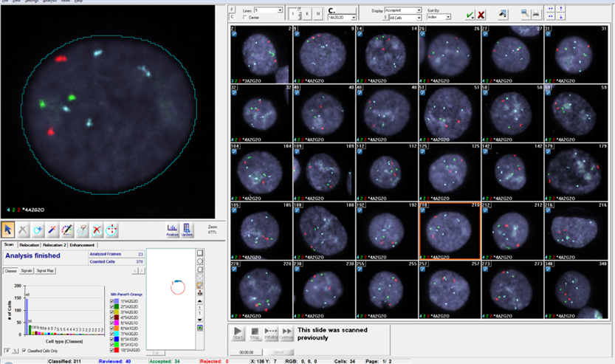Open the Enhancement tab

(82, 245)
